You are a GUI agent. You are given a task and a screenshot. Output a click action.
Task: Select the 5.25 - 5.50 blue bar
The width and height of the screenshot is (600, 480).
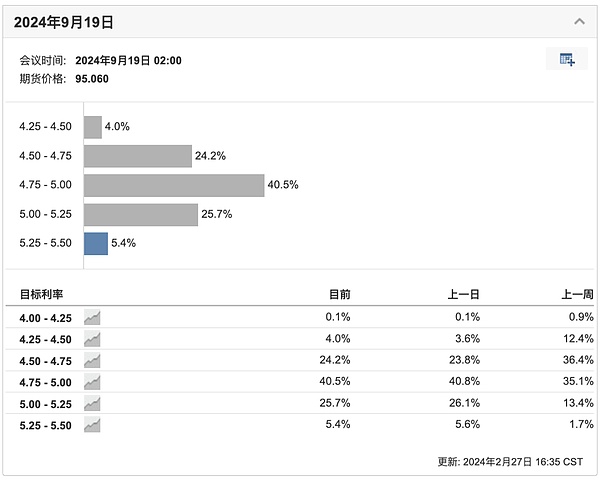pos(96,243)
